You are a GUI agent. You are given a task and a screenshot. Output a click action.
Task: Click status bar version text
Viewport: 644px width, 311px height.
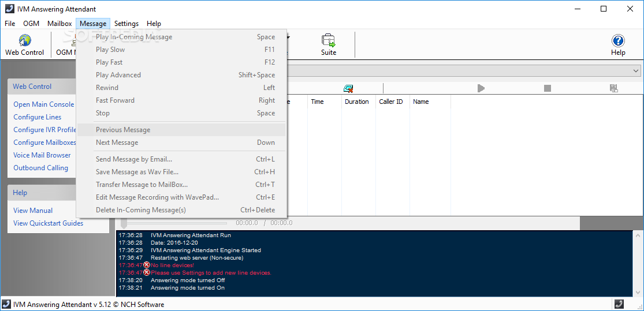(x=89, y=305)
